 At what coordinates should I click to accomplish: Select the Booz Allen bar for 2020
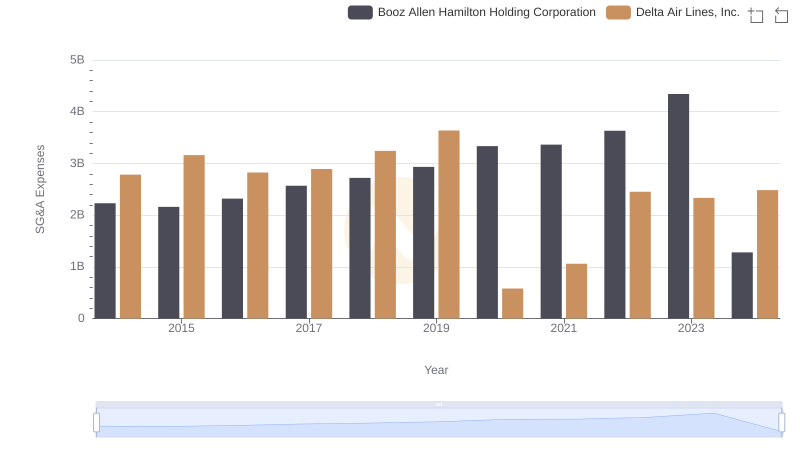(487, 233)
